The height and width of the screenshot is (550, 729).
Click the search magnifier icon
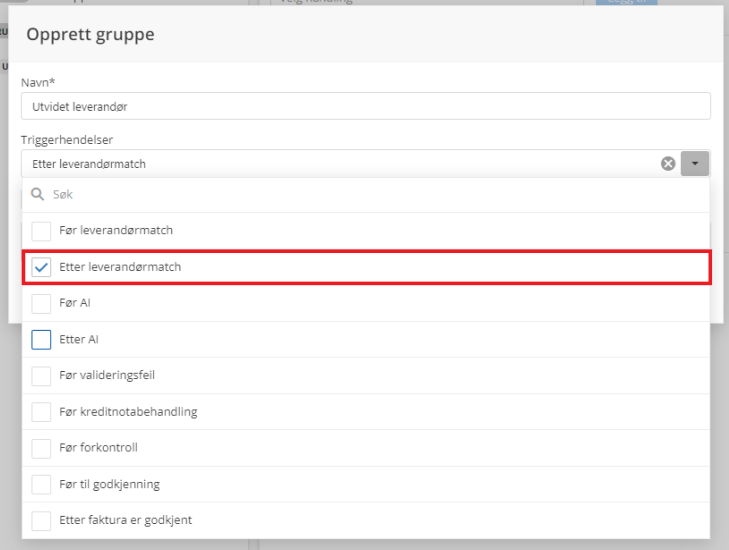pyautogui.click(x=39, y=195)
